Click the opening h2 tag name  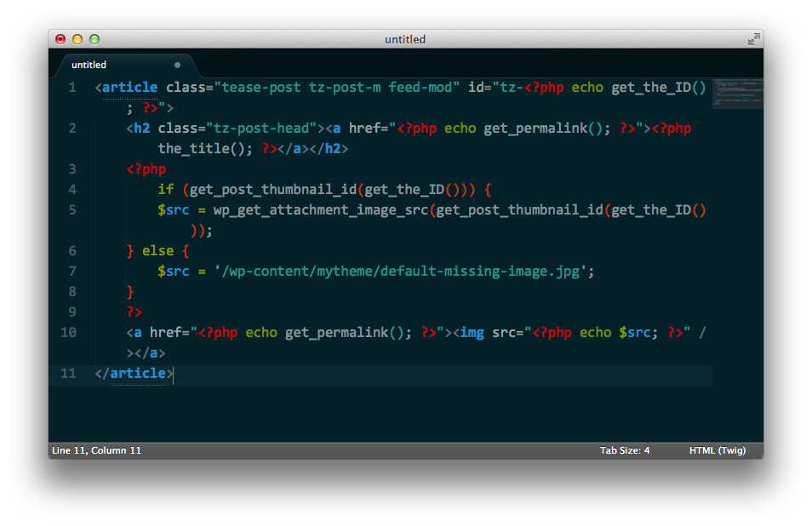(141, 129)
